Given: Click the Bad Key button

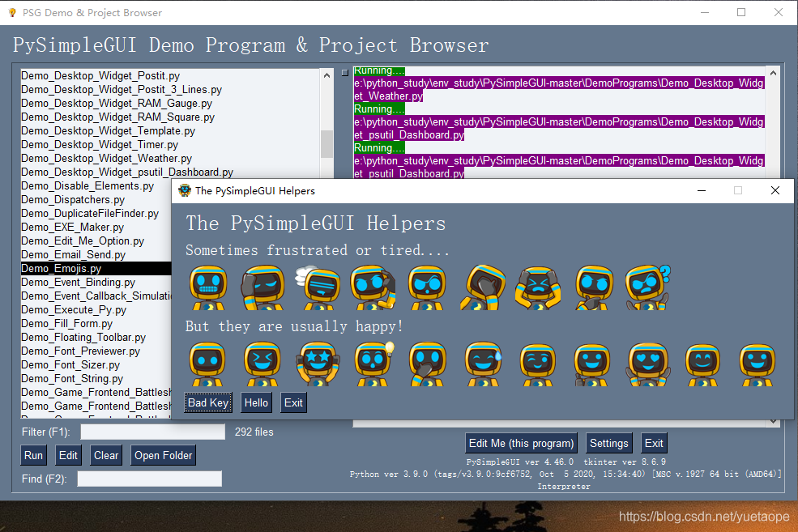Looking at the screenshot, I should tap(208, 402).
